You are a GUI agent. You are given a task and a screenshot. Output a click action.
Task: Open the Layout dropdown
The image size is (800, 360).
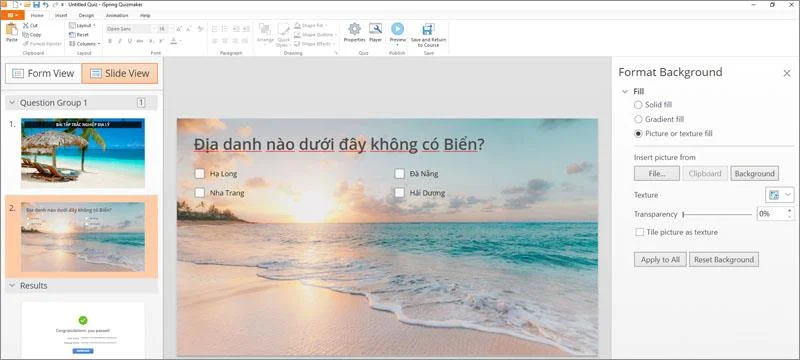(83, 25)
